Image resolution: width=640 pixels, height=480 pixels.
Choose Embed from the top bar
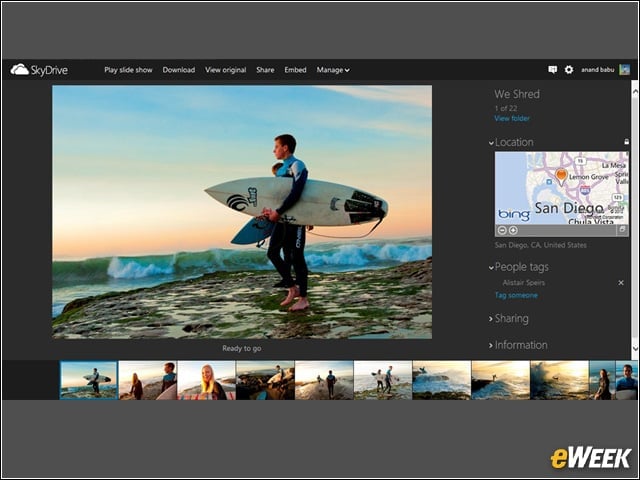296,70
